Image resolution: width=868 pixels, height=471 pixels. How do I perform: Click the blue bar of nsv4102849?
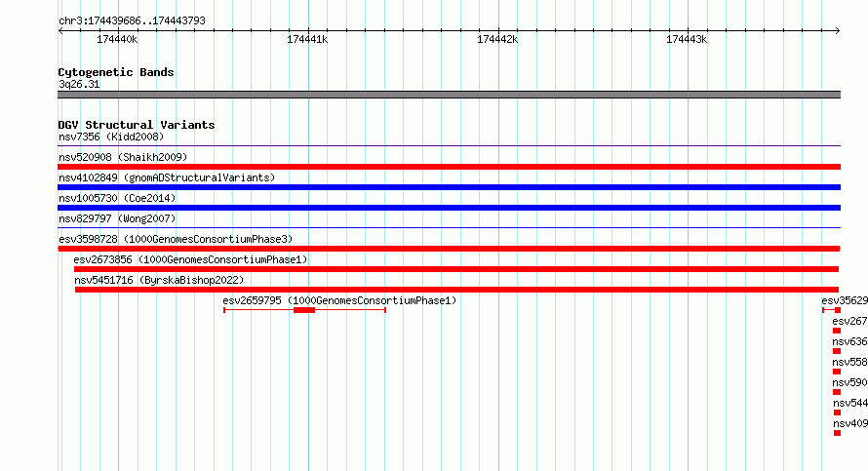click(449, 187)
